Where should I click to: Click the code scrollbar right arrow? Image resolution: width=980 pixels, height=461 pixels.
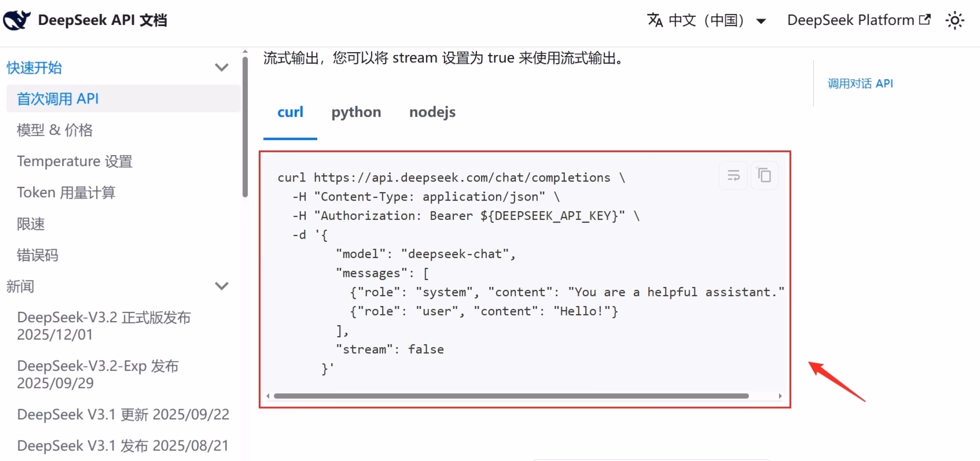point(780,396)
